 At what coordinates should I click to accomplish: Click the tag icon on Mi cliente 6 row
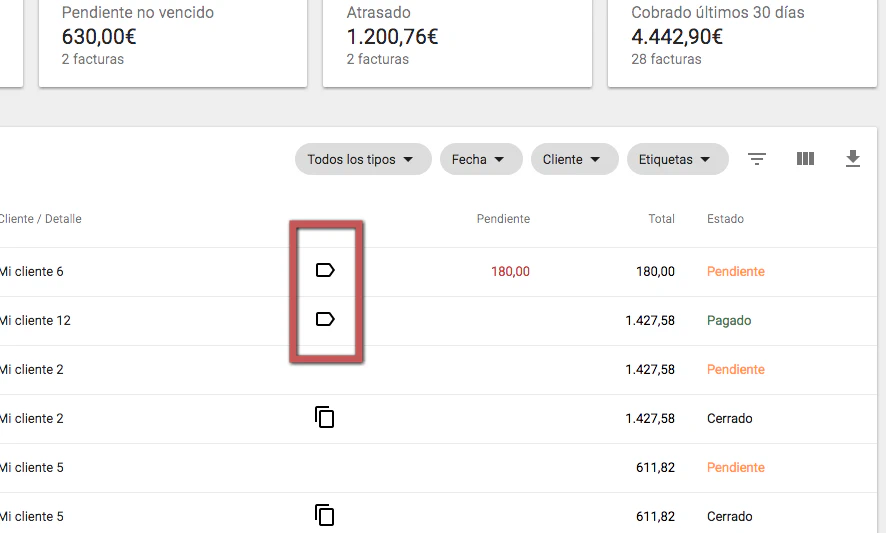pos(324,270)
